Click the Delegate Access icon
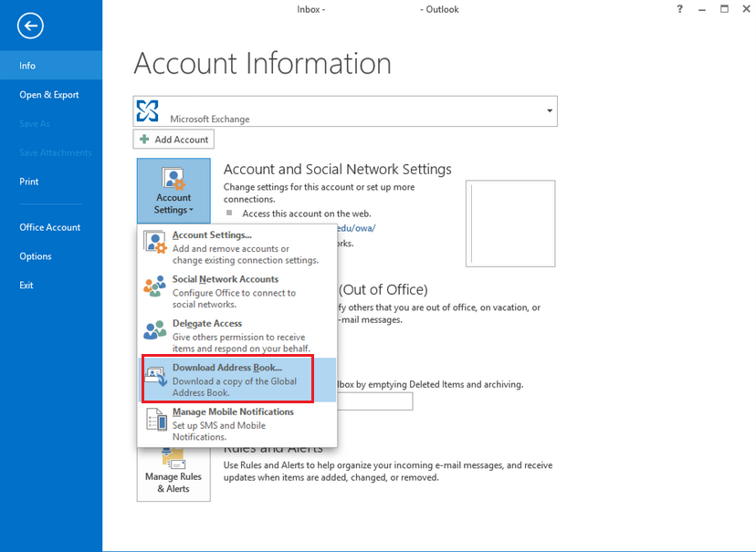Viewport: 756px width, 552px height. click(x=156, y=330)
